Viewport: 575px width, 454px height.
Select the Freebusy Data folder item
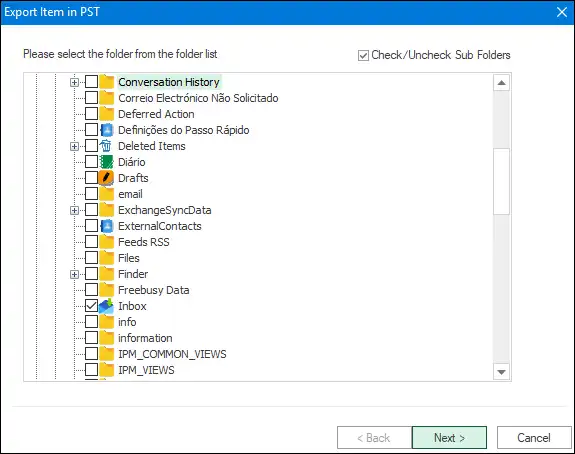(154, 290)
